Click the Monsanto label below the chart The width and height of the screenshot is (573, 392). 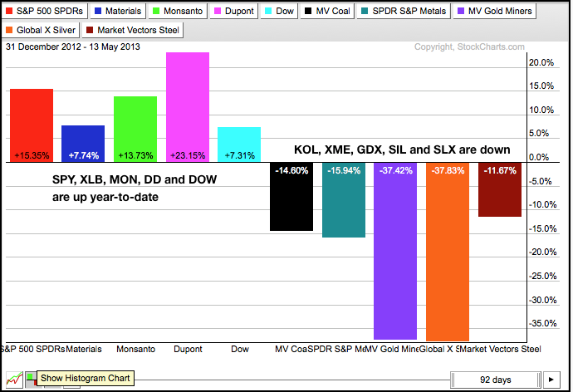point(135,350)
